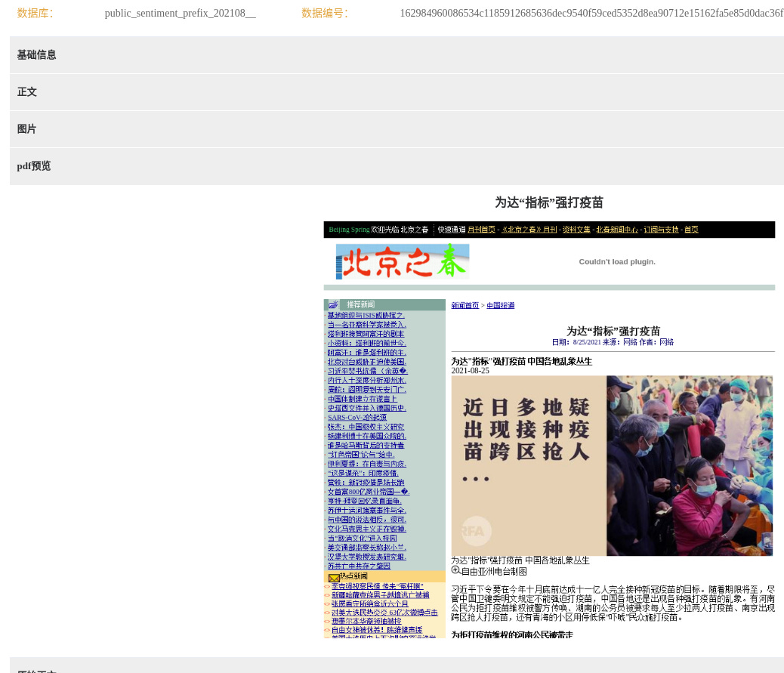Expand the 正文 section

coord(397,92)
